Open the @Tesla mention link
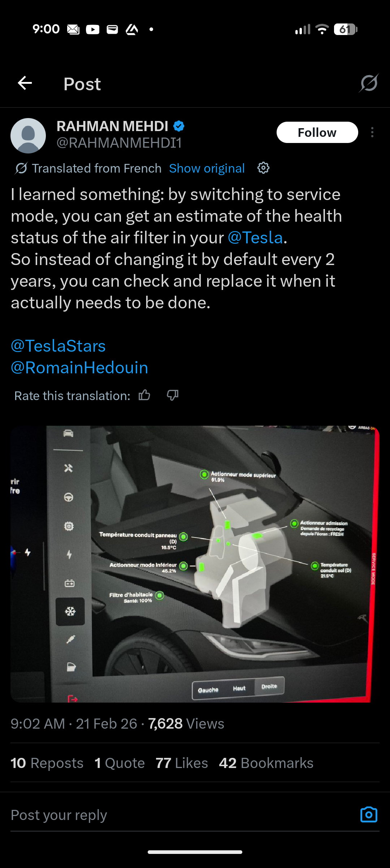This screenshot has height=868, width=390. pos(255,238)
